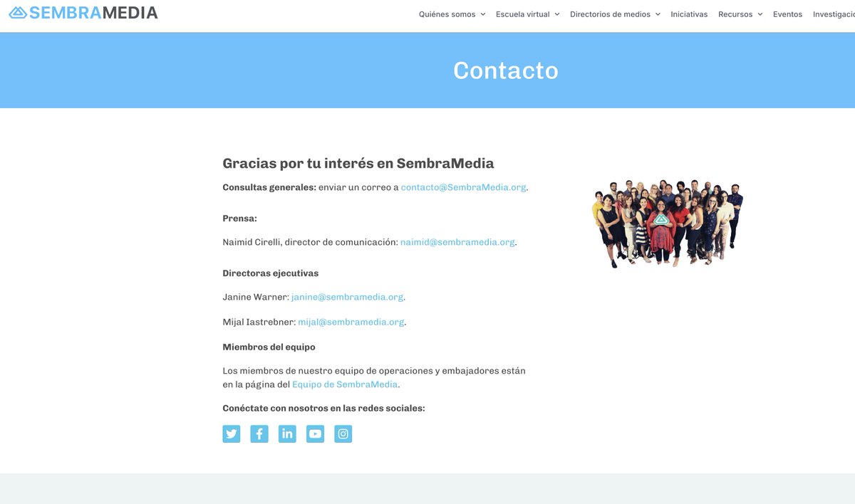Click the Consultas generales: label

click(x=269, y=187)
